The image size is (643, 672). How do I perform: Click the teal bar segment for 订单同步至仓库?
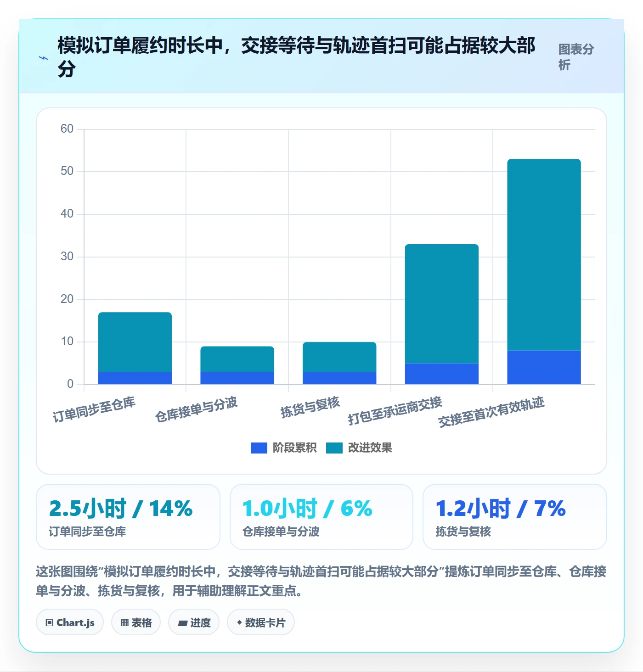(135, 342)
